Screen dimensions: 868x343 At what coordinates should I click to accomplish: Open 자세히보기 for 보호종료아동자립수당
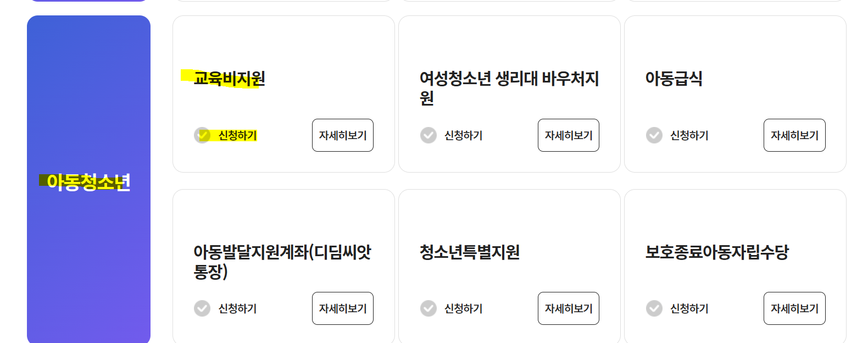(x=794, y=308)
